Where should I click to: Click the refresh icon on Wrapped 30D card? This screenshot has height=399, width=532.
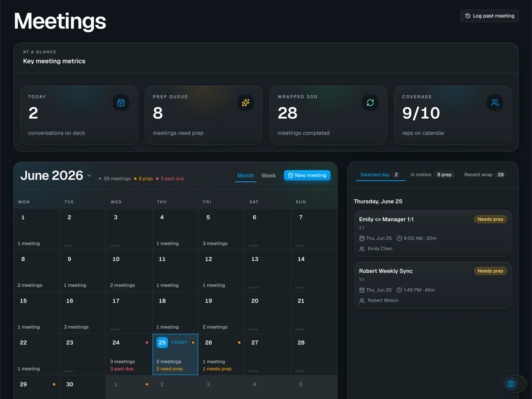point(370,103)
